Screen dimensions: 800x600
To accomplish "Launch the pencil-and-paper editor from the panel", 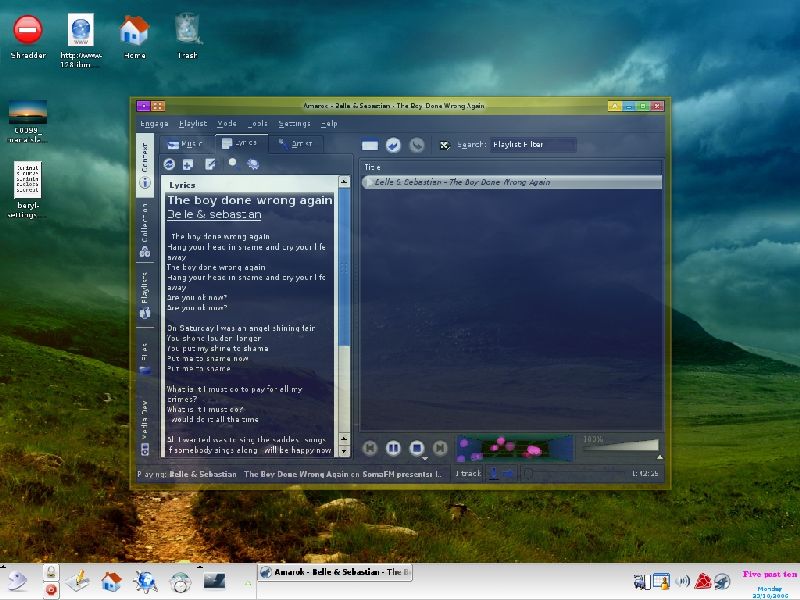I will (78, 581).
